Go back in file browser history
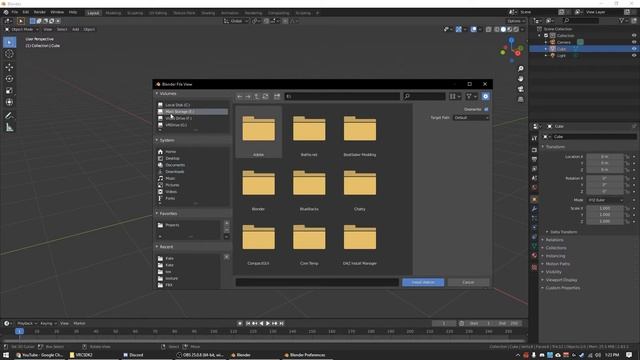The image size is (640, 360). point(240,96)
